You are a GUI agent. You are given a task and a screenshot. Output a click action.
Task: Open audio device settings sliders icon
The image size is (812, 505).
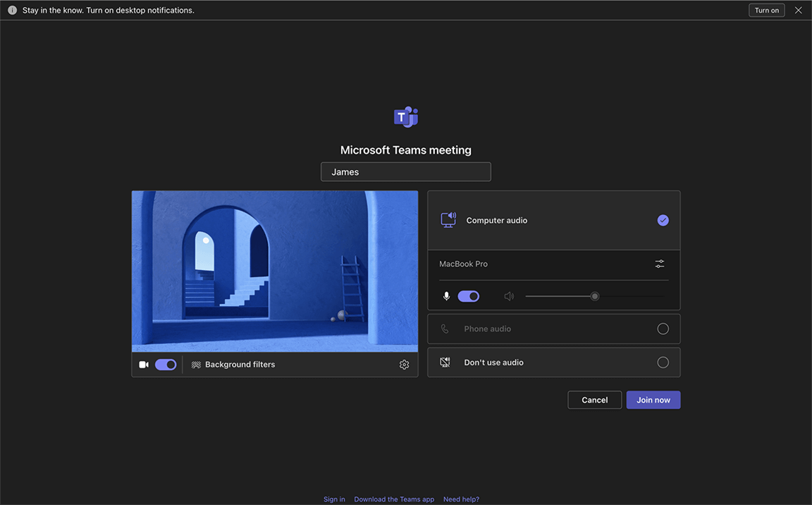click(x=660, y=264)
